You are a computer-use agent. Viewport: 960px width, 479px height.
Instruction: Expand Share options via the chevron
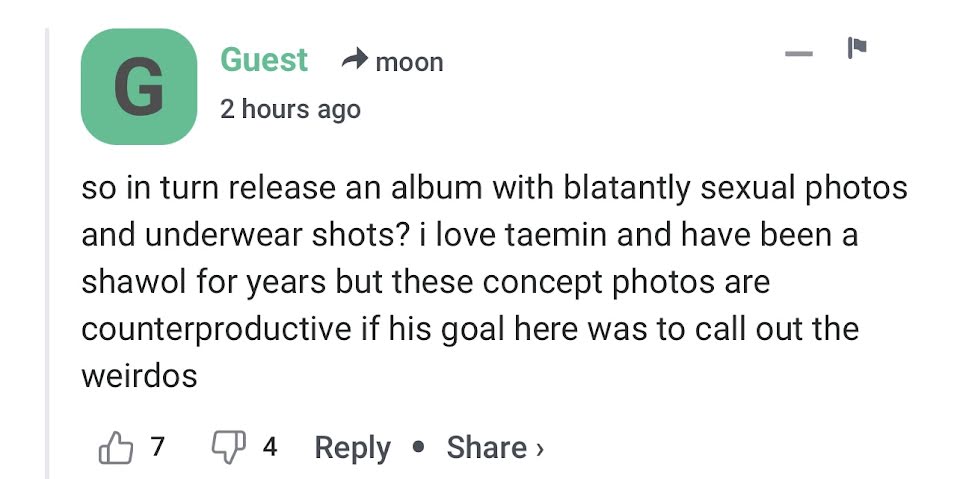(540, 448)
